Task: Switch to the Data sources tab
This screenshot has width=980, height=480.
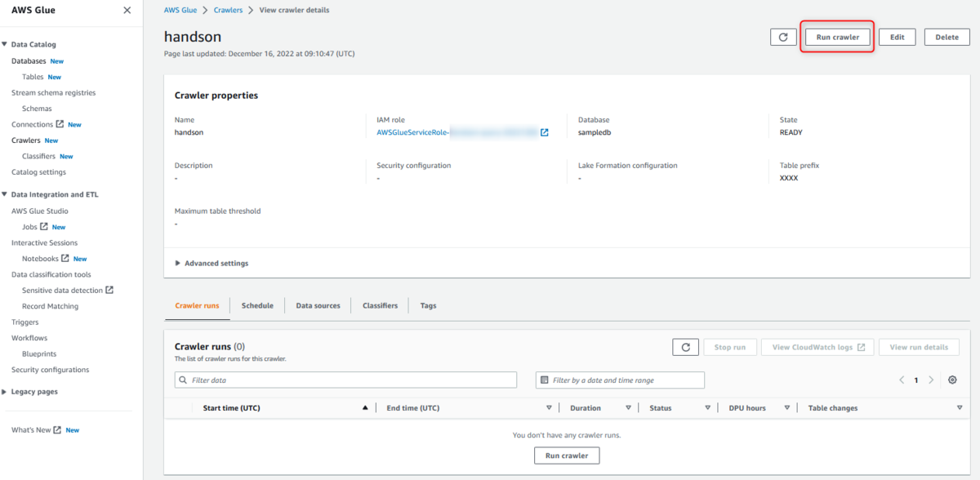Action: coord(318,305)
